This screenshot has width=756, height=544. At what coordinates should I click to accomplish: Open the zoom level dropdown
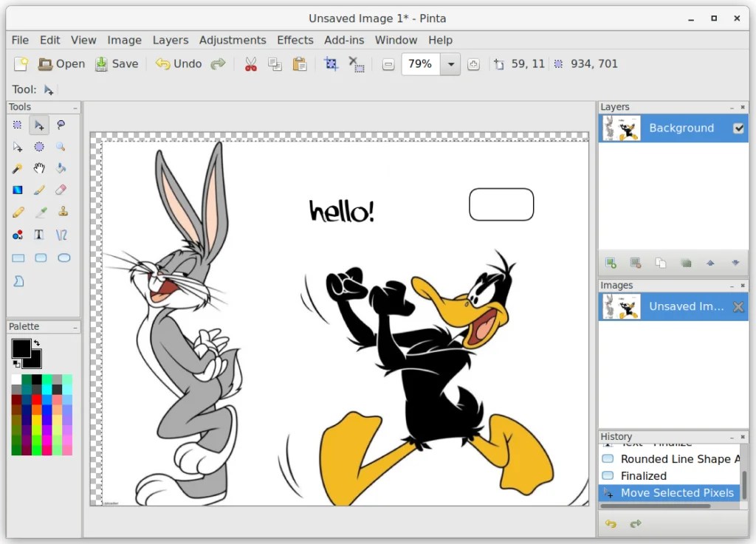pos(451,63)
